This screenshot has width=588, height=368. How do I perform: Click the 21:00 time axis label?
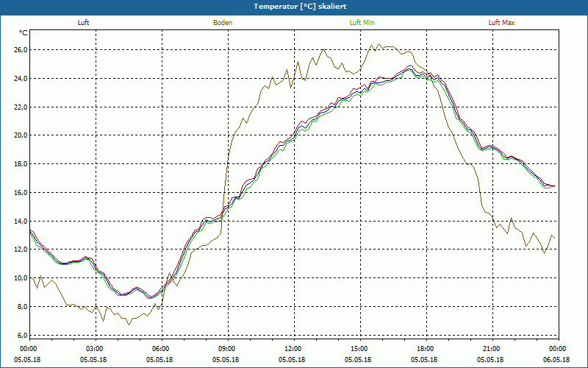pos(490,349)
